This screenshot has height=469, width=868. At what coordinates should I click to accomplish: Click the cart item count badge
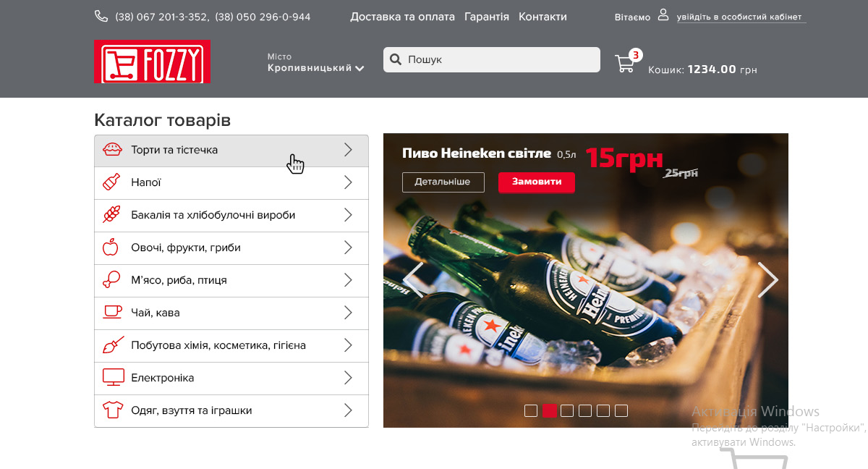click(x=635, y=54)
